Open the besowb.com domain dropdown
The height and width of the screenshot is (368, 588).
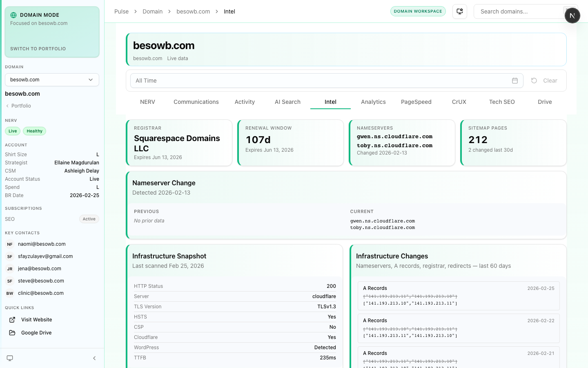pyautogui.click(x=52, y=80)
